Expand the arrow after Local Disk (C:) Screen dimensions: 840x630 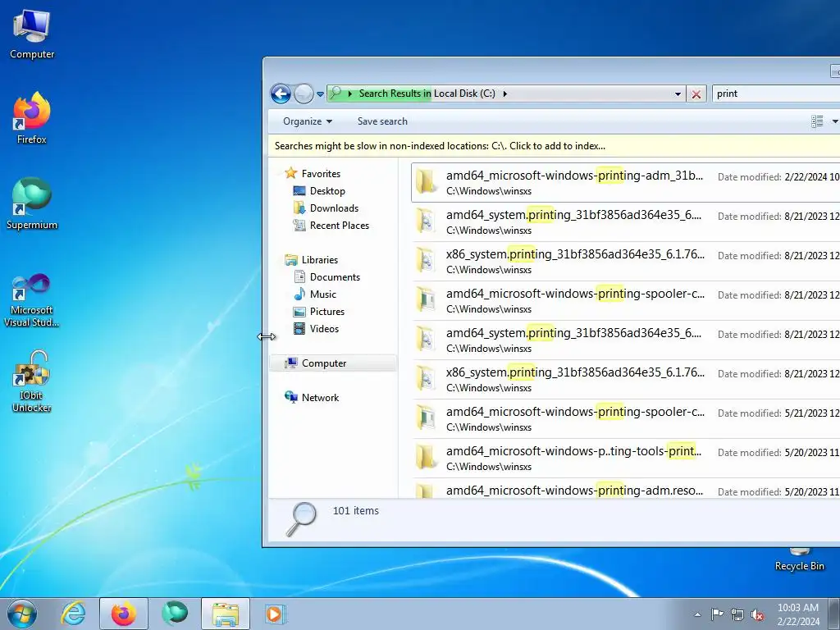point(504,94)
